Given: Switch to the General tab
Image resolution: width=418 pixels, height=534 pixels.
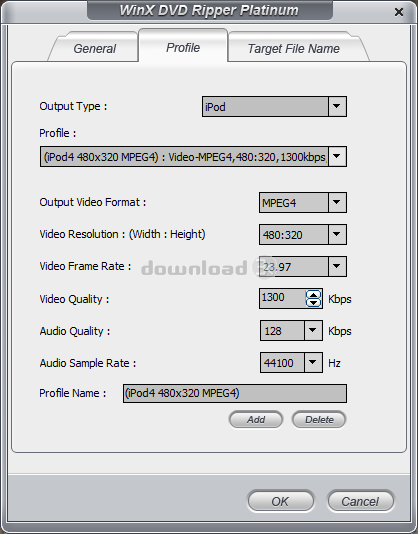Looking at the screenshot, I should (94, 48).
